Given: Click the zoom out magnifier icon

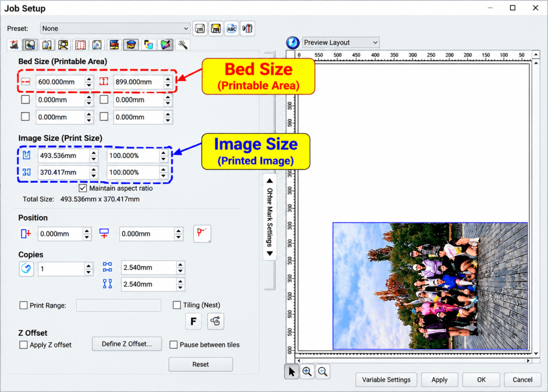Looking at the screenshot, I should pyautogui.click(x=323, y=372).
